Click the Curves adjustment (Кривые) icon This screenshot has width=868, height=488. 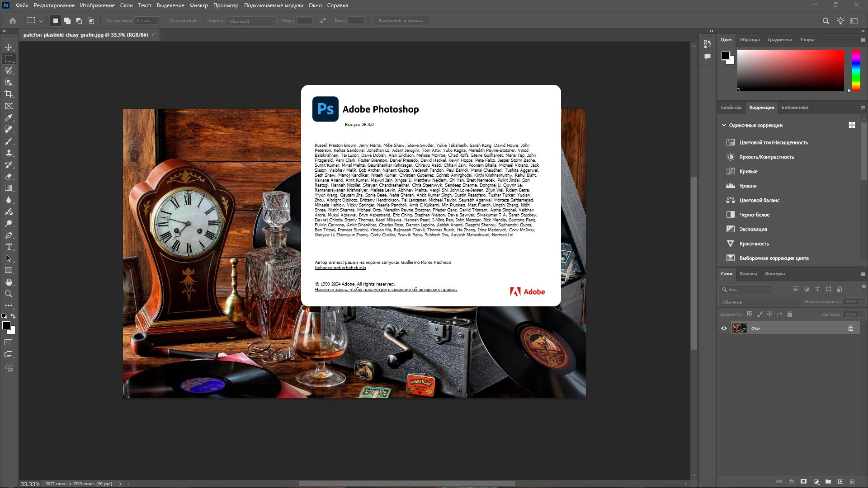(730, 171)
